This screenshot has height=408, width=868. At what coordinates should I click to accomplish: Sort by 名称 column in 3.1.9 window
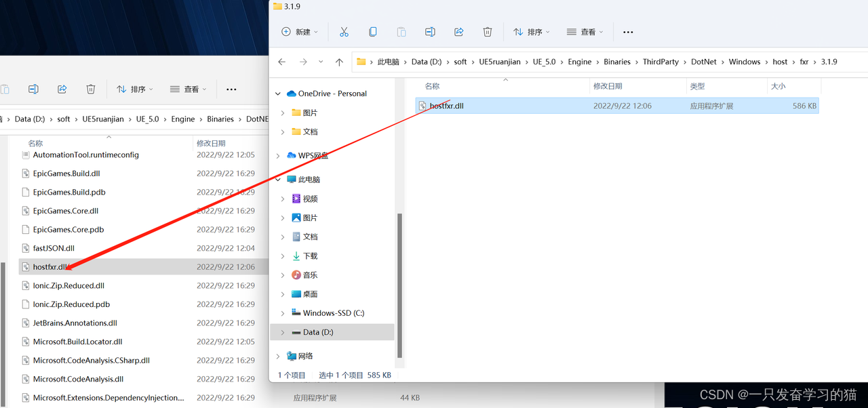(x=432, y=86)
